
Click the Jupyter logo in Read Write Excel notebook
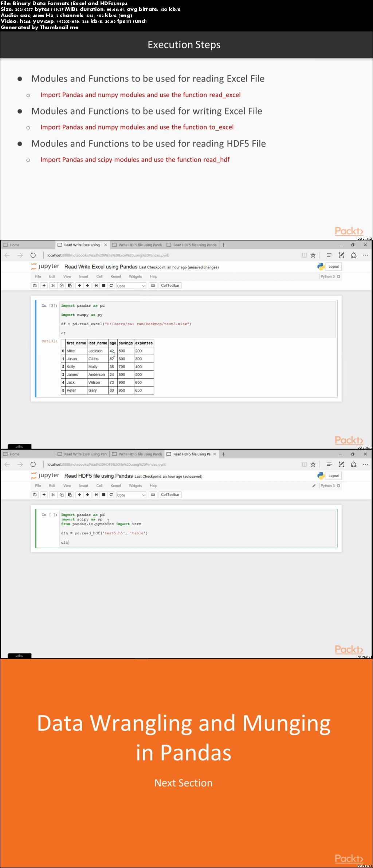[x=45, y=266]
